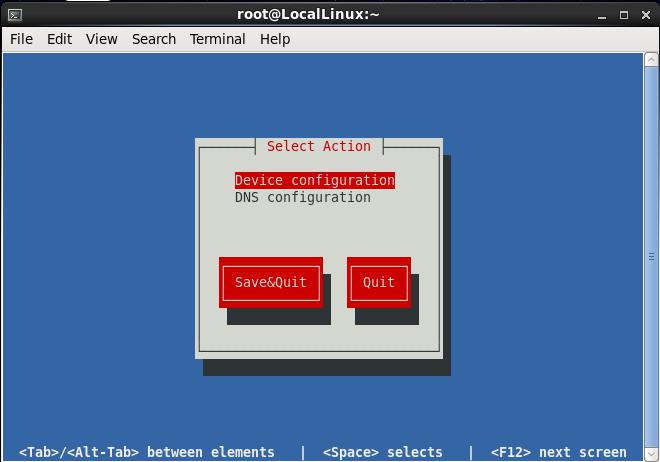Screen dimensions: 660x462
Task: Click the Save&Quit button
Action: click(x=271, y=282)
